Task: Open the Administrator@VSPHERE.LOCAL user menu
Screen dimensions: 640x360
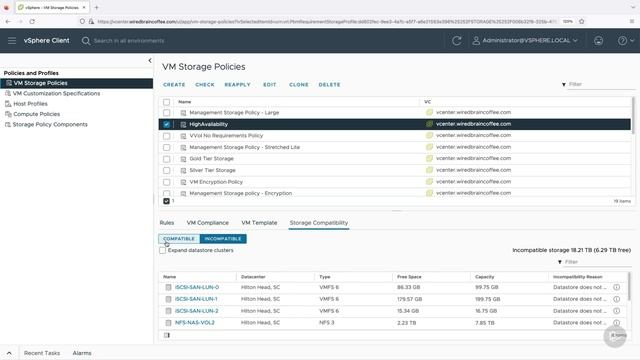Action: coord(525,40)
